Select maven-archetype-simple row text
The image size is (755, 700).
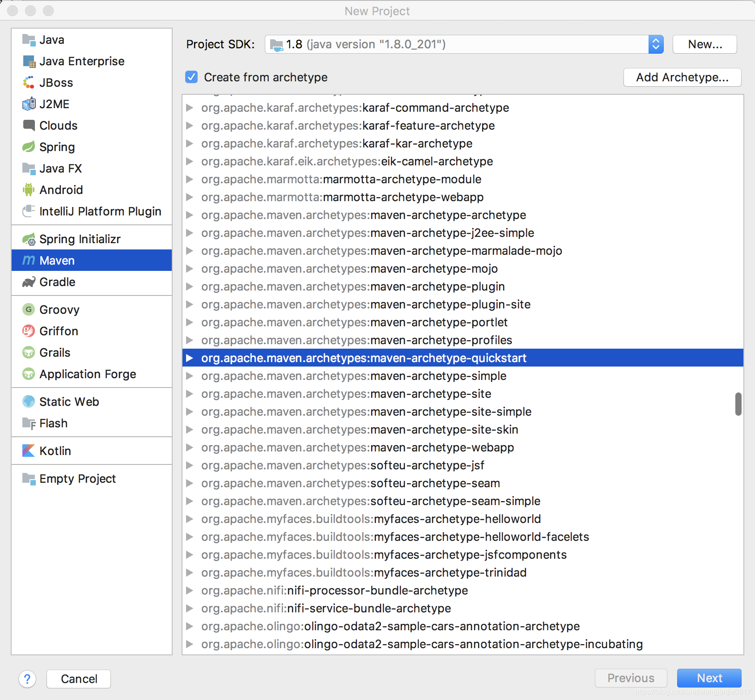tap(354, 376)
